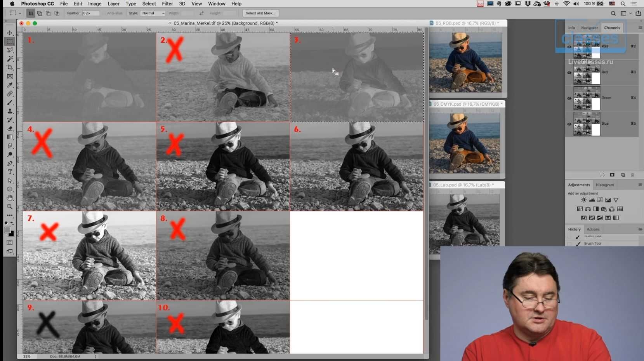
Task: Select the Move tool
Action: [10, 33]
